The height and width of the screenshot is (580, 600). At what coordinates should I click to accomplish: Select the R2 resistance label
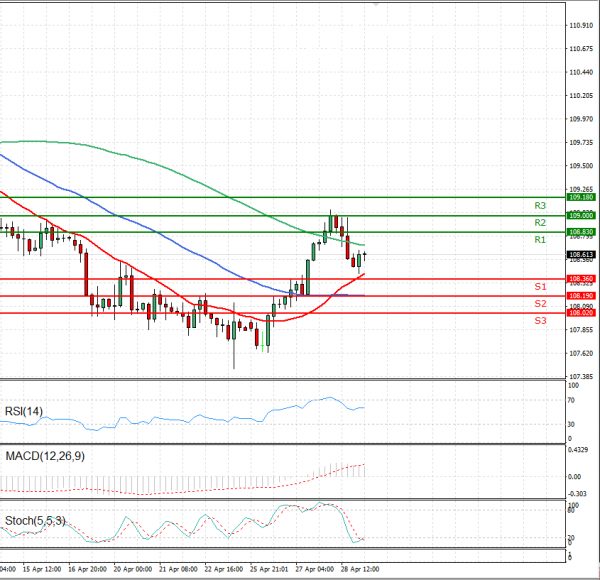(x=539, y=222)
